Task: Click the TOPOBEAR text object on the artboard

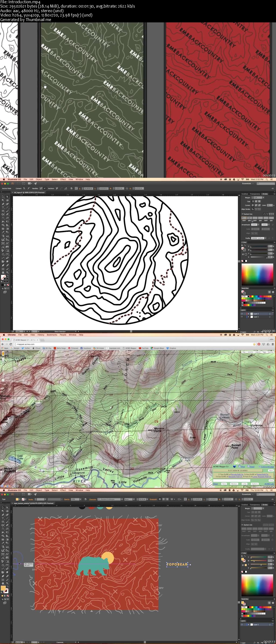Action: 177,564
